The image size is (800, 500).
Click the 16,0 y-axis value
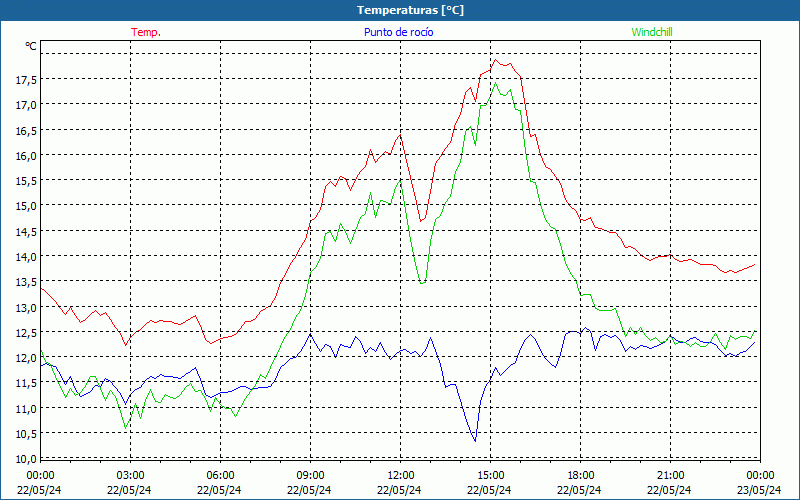click(26, 156)
